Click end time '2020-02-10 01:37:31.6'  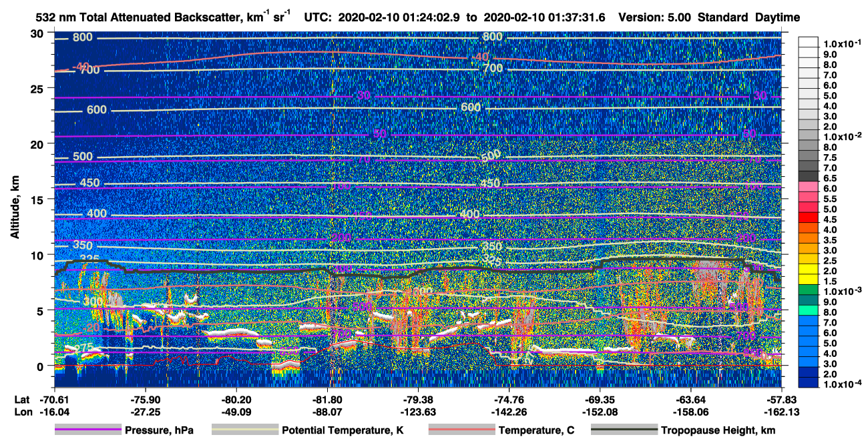(x=544, y=17)
